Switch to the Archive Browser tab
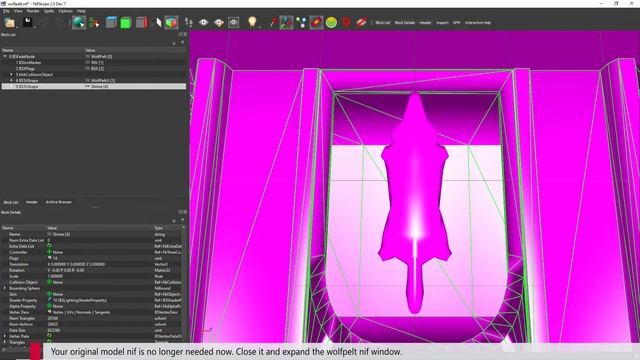640x360 pixels. [58, 202]
